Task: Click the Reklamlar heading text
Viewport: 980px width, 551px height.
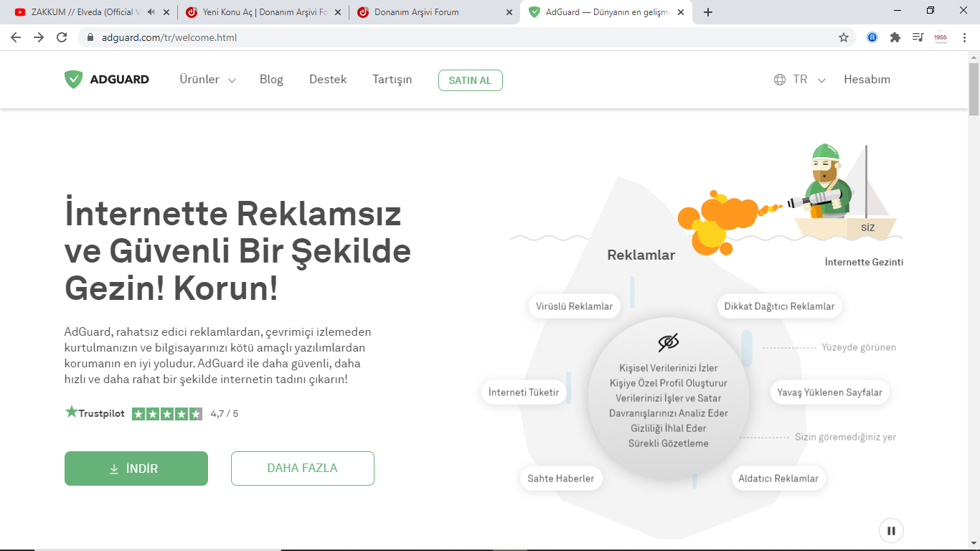Action: point(641,255)
